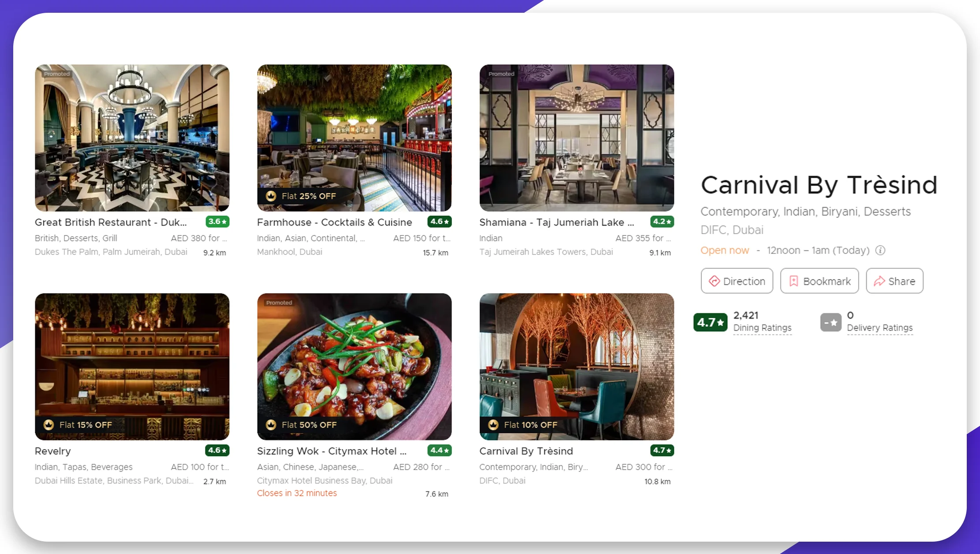The width and height of the screenshot is (980, 554).
Task: Open Dining Ratings link
Action: coord(762,328)
